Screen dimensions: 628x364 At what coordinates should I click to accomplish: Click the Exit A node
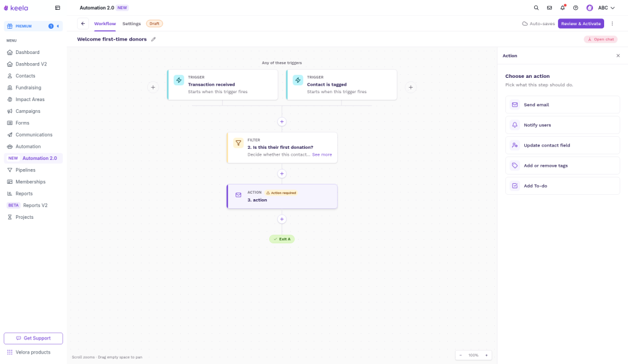pyautogui.click(x=282, y=239)
